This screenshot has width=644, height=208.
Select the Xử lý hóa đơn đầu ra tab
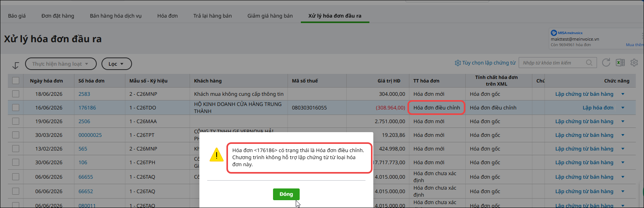coord(335,16)
